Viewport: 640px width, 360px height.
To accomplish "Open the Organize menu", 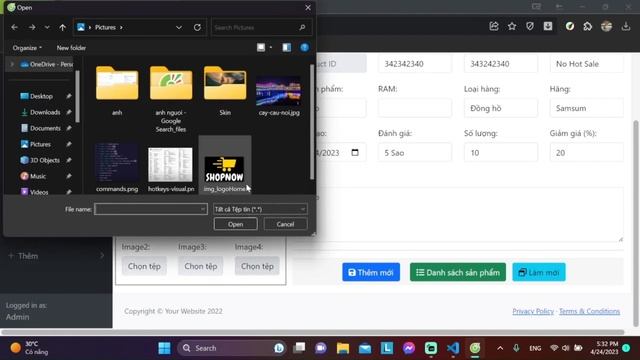I will coord(27,48).
